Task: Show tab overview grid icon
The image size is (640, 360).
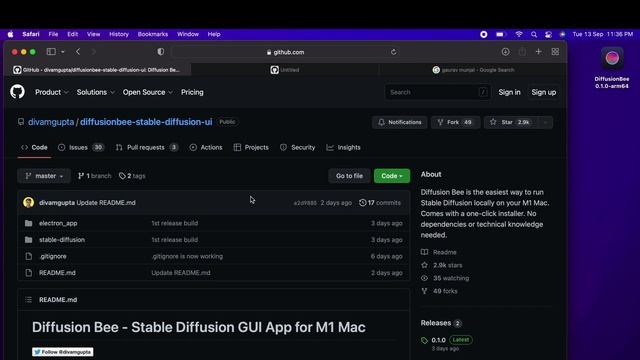Action: pyautogui.click(x=555, y=52)
